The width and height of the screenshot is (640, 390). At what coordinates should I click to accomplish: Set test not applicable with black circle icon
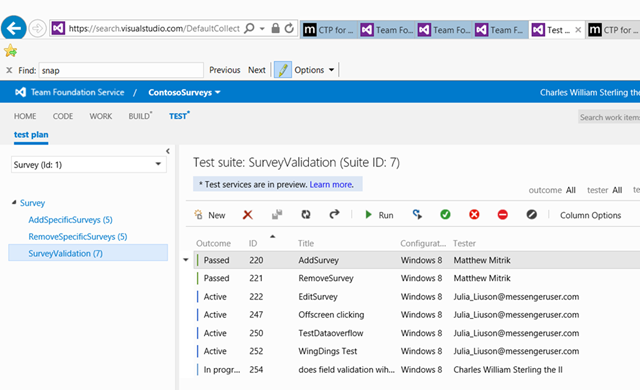531,215
